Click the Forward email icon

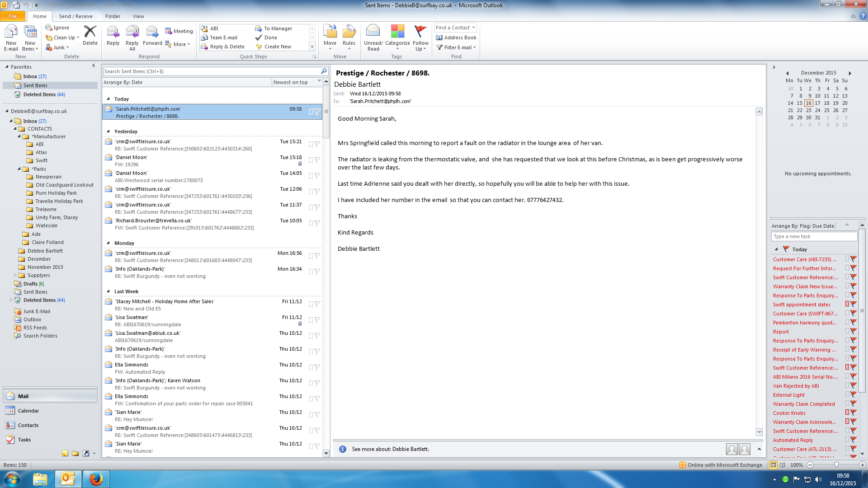point(152,33)
